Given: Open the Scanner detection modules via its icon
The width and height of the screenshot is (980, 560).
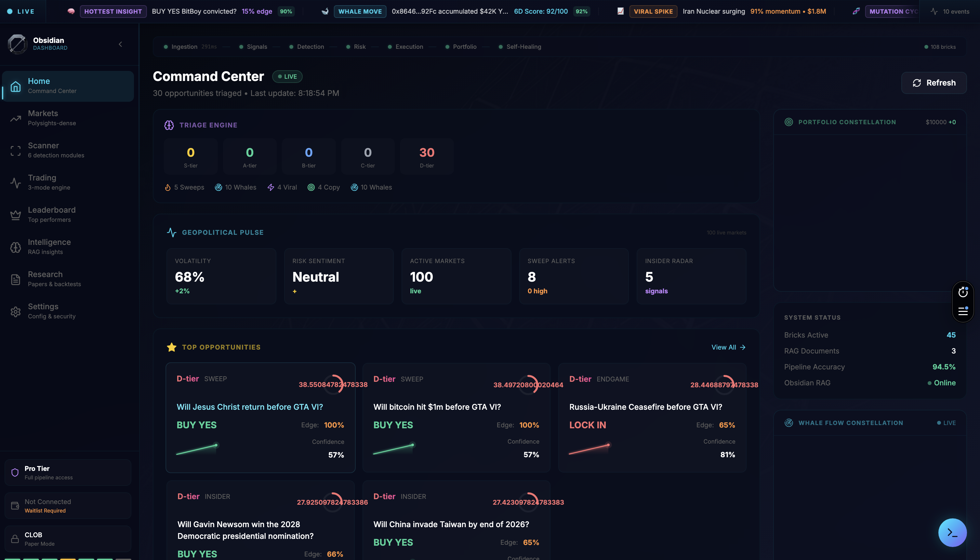Looking at the screenshot, I should point(15,150).
